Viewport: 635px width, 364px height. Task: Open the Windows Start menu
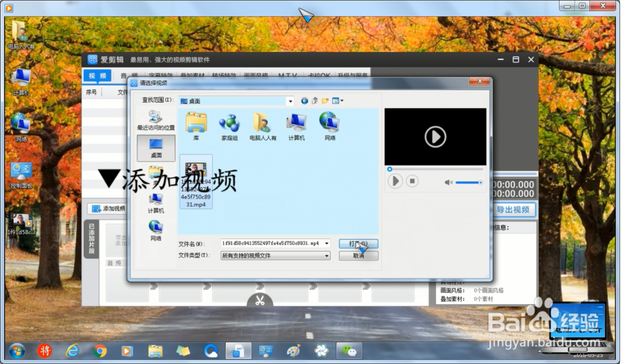17,351
